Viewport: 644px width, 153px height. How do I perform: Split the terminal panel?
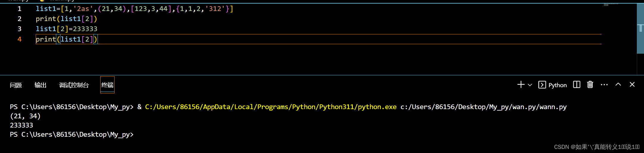(x=576, y=85)
